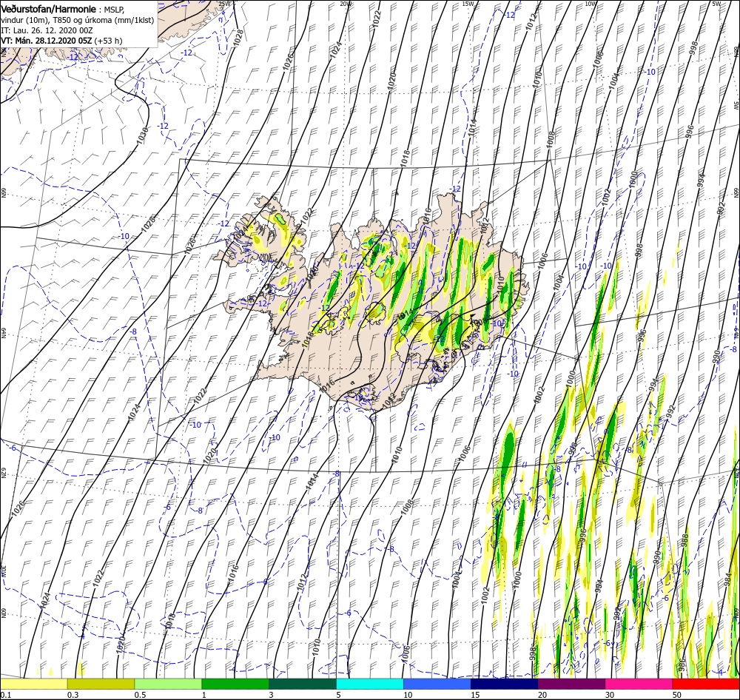Pick the dark green 3 mm legend swatch
Viewport: 740px width, 700px height.
[303, 684]
